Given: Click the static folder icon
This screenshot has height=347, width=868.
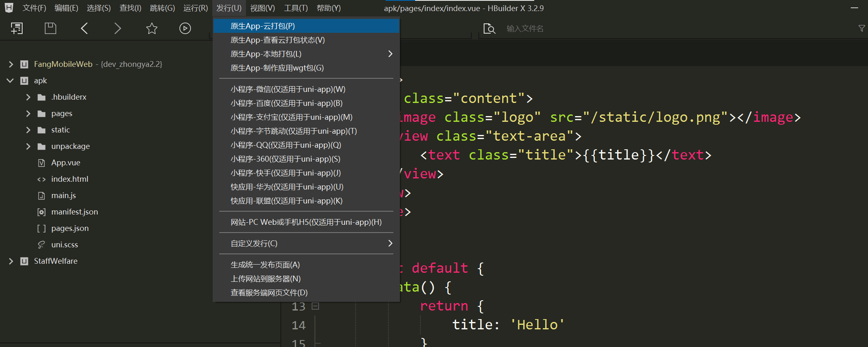Looking at the screenshot, I should pyautogui.click(x=41, y=130).
